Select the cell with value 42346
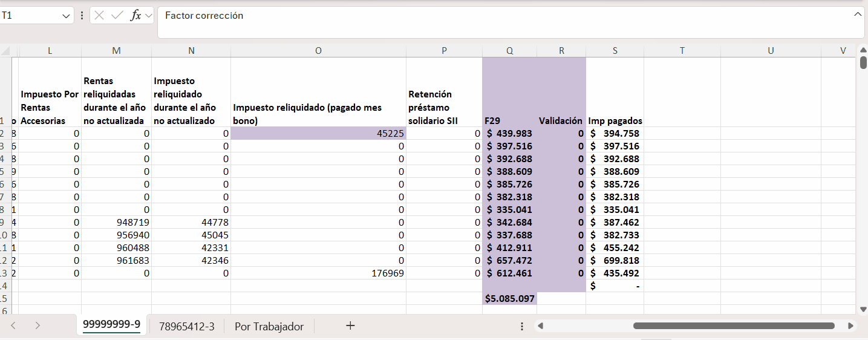The height and width of the screenshot is (340, 868). pos(191,260)
